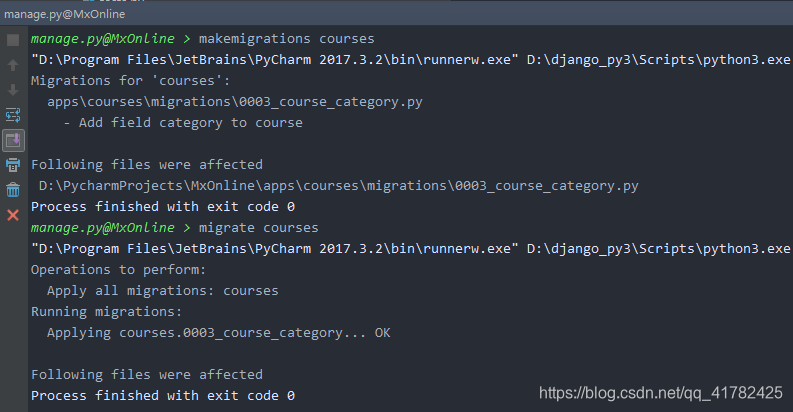Click the first runnerw.exe command line
Viewport: 793px width, 412px height.
[411, 60]
